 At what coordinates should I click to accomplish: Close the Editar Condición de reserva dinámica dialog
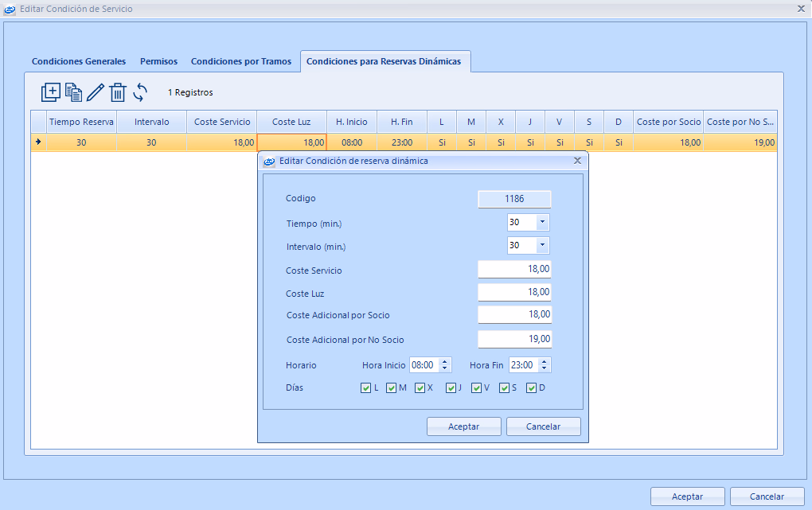(577, 161)
